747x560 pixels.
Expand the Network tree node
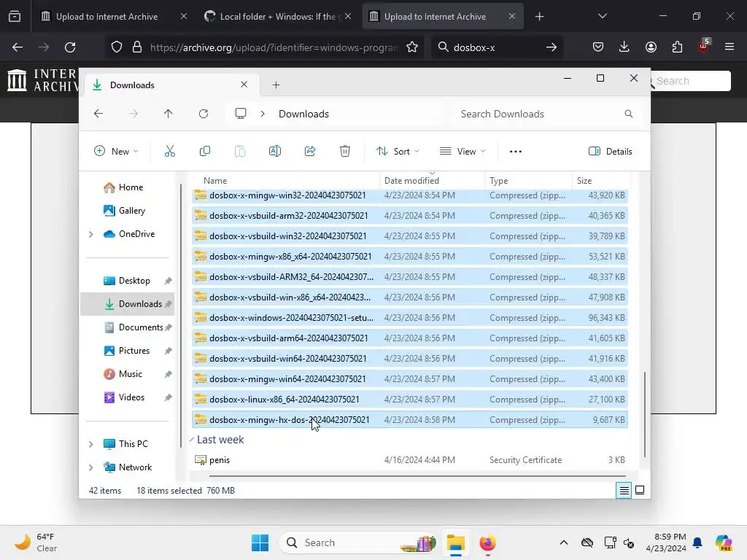click(x=91, y=467)
